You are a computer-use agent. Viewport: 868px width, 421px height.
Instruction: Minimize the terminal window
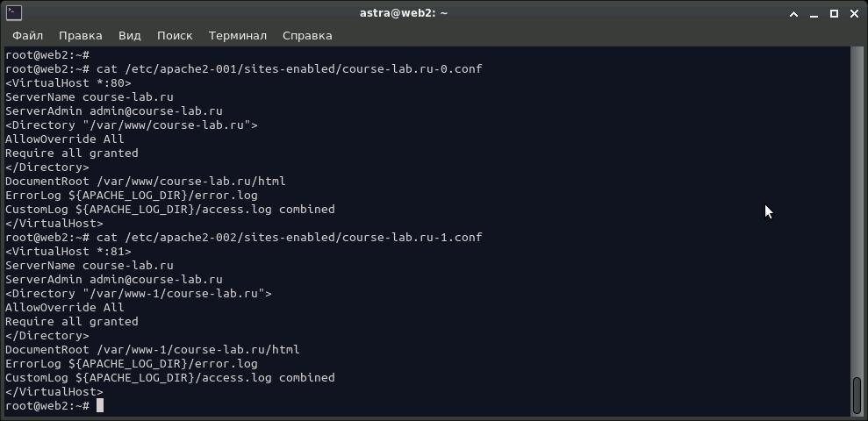point(813,12)
